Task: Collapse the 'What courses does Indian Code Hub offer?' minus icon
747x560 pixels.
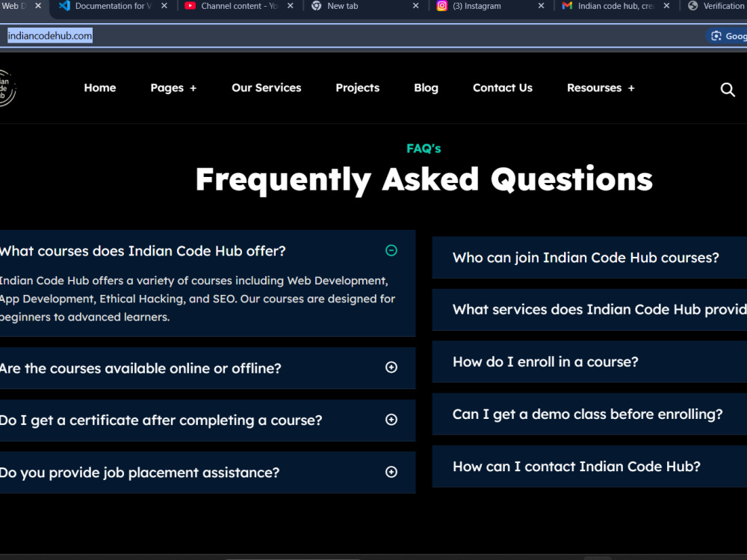Action: coord(391,250)
